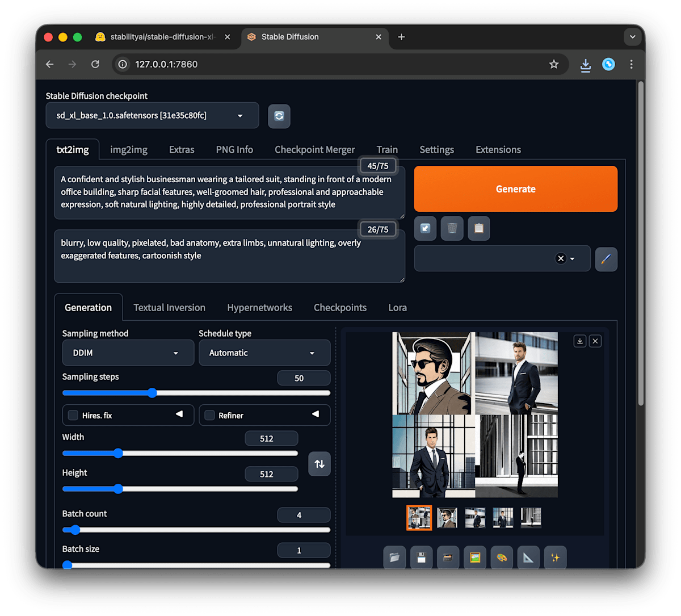This screenshot has width=681, height=616.
Task: Send image to inpaint palette icon
Action: (502, 558)
